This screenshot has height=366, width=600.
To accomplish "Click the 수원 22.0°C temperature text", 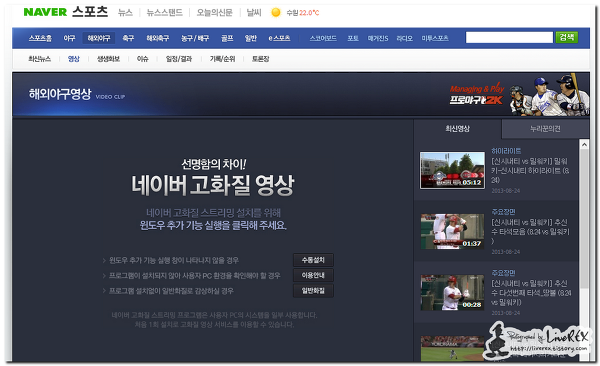I will (x=302, y=13).
